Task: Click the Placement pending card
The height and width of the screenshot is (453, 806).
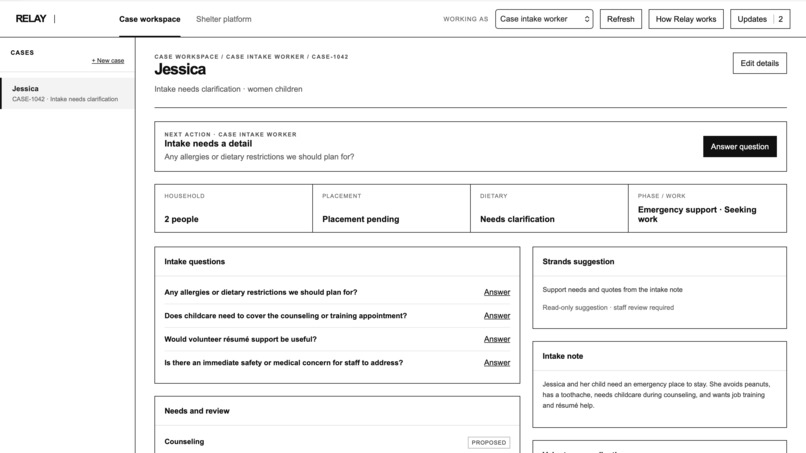Action: pos(391,208)
